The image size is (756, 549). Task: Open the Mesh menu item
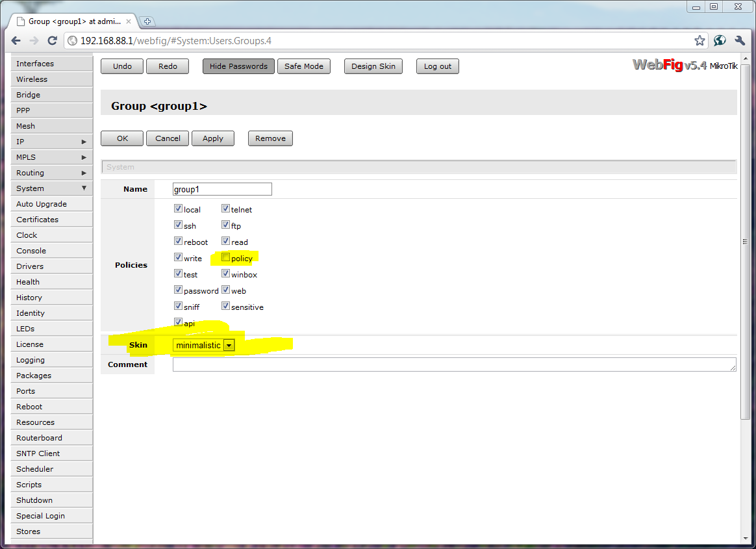(x=51, y=126)
